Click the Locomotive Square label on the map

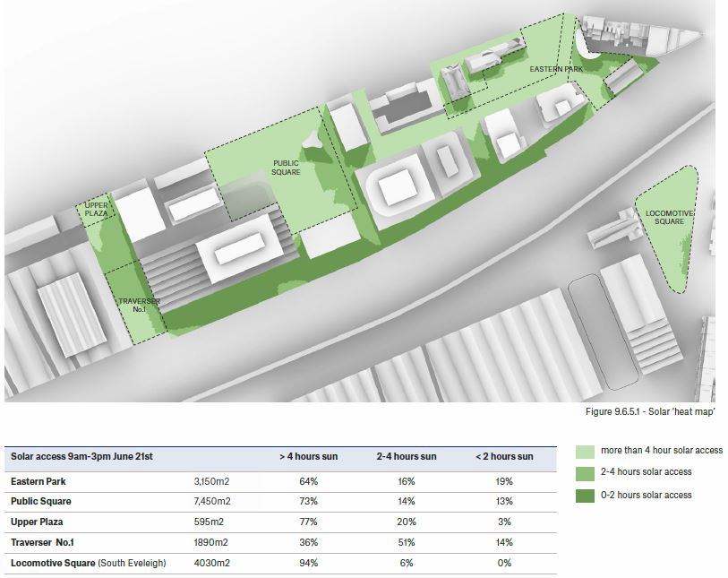668,215
